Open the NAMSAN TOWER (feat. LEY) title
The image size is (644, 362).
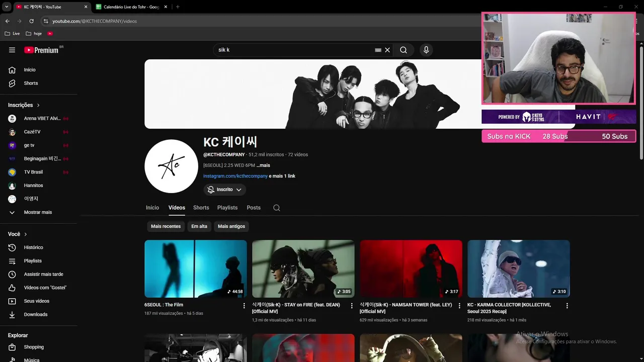[406, 308]
